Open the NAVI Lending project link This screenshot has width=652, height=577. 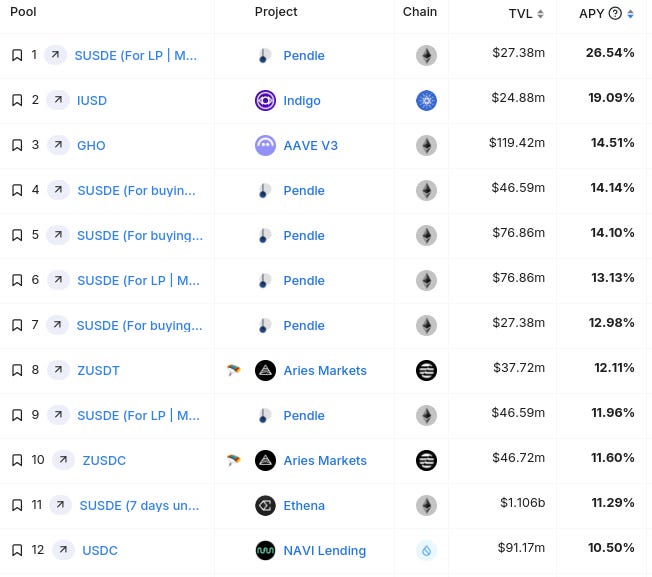pyautogui.click(x=325, y=550)
